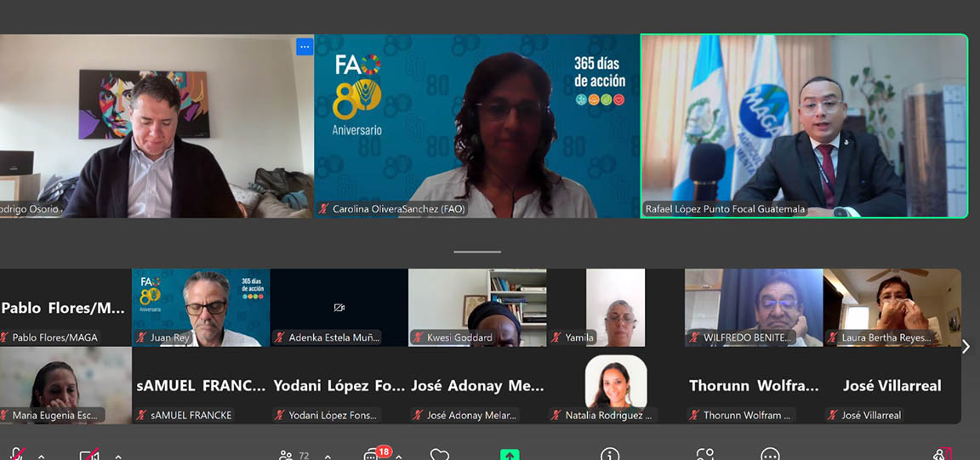Select Adenka Estela Muñ... camera-off tile
Image resolution: width=980 pixels, height=460 pixels.
point(339,308)
